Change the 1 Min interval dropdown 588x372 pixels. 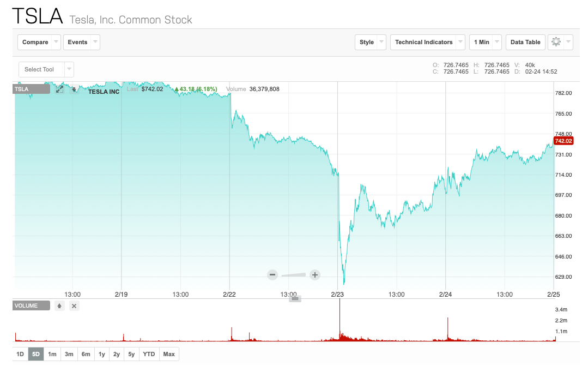point(485,42)
